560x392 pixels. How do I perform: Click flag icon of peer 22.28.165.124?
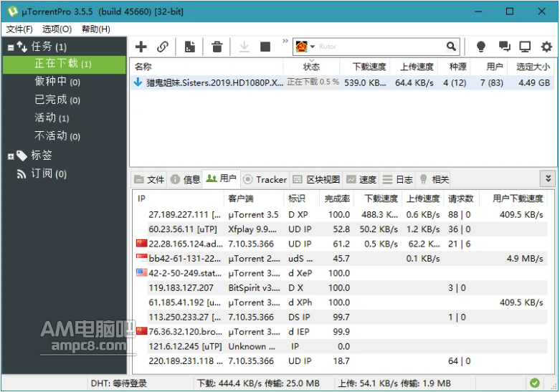coord(142,244)
